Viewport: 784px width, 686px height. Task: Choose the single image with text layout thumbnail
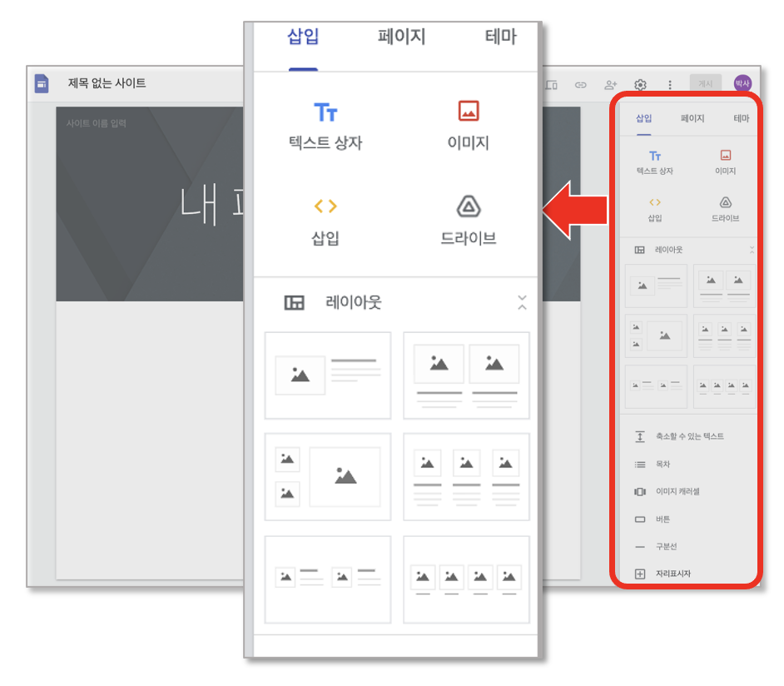tap(328, 375)
